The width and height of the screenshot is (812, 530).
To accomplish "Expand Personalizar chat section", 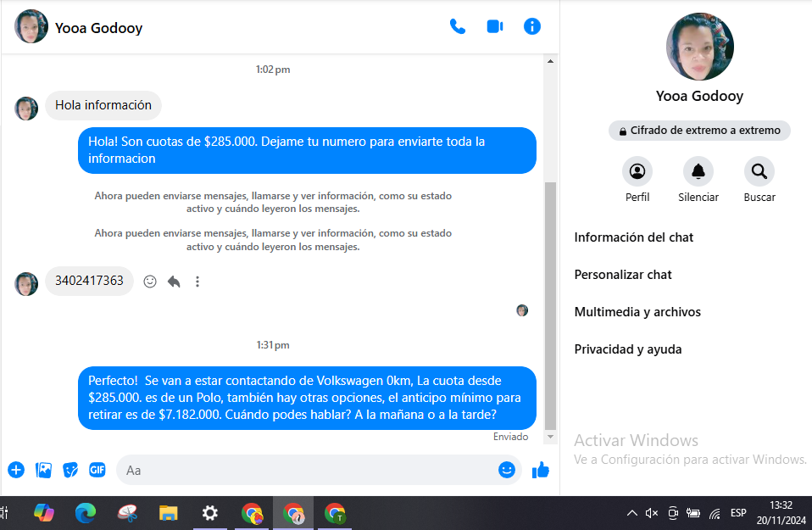I will point(623,275).
